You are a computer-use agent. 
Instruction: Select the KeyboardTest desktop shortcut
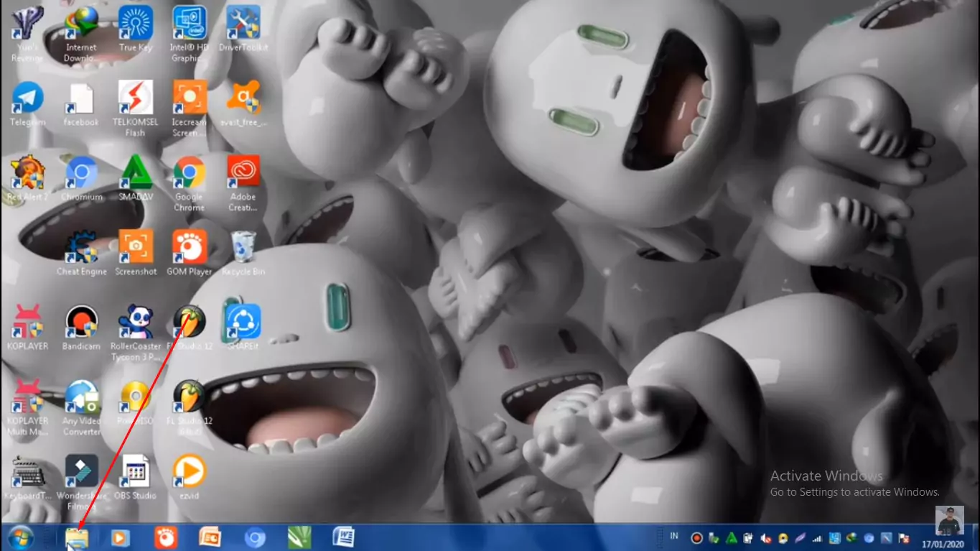[x=27, y=478]
